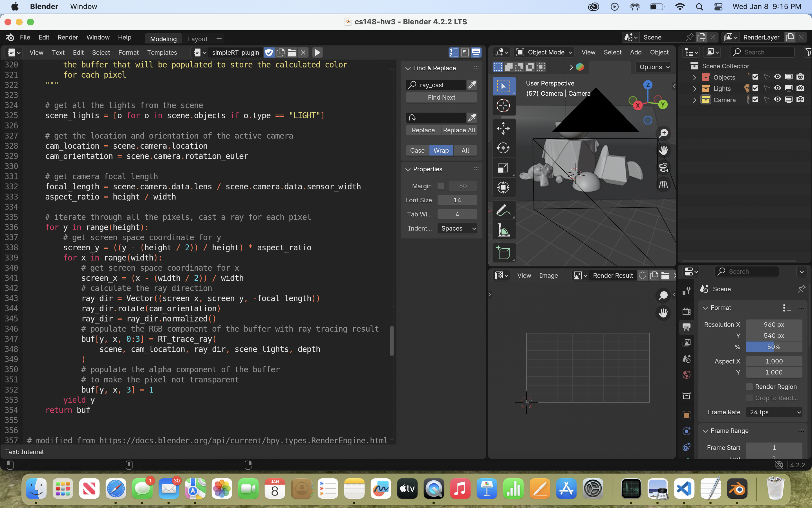Collapse the text editor Properties panel

[408, 169]
